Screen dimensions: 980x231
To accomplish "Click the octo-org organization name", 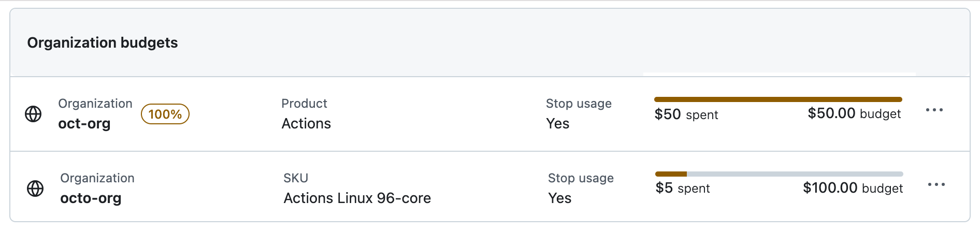I will (91, 198).
